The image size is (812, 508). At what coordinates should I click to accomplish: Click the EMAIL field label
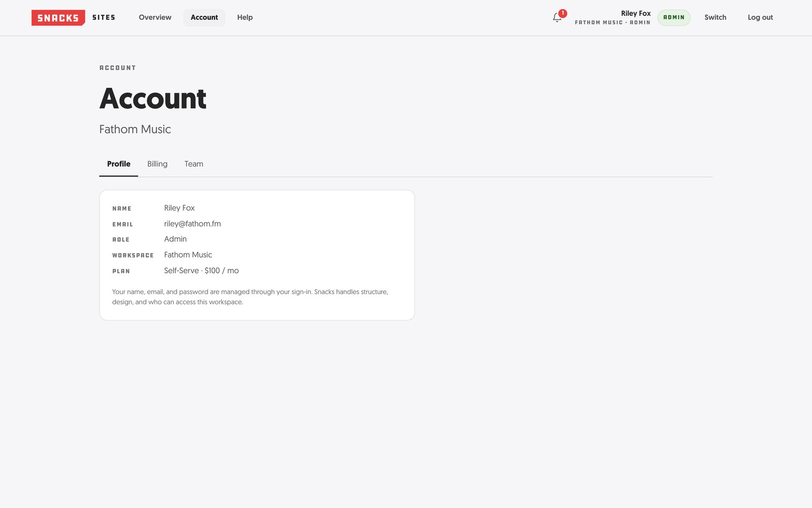(x=122, y=224)
